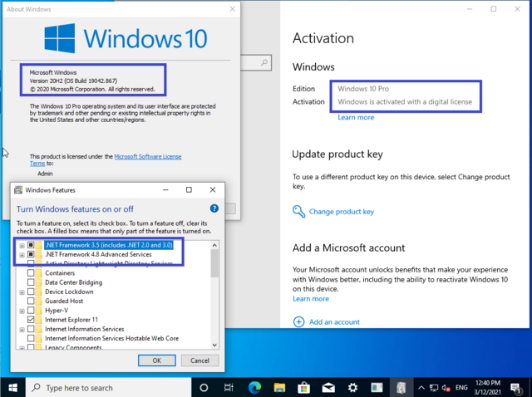Select Internet Information Services Hostable Web Core row
The width and height of the screenshot is (532, 397).
(111, 338)
